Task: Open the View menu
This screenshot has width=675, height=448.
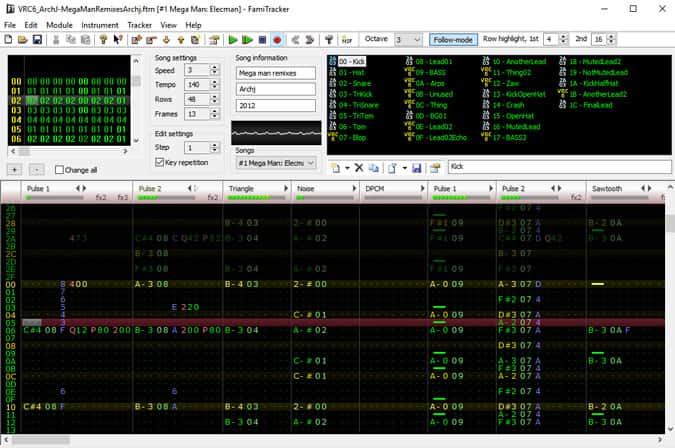Action: 168,25
